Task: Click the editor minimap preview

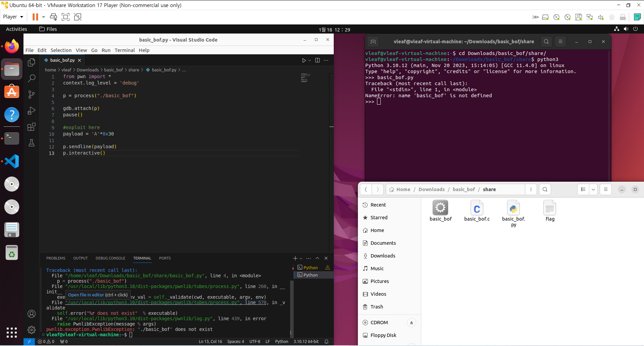Action: pos(305,78)
